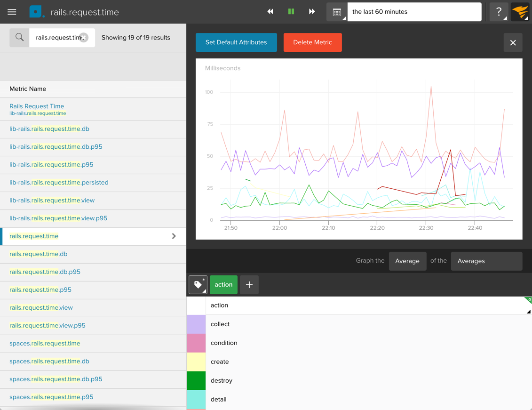This screenshot has height=410, width=532.
Task: Click the SolarWinds logo icon
Action: [x=520, y=12]
